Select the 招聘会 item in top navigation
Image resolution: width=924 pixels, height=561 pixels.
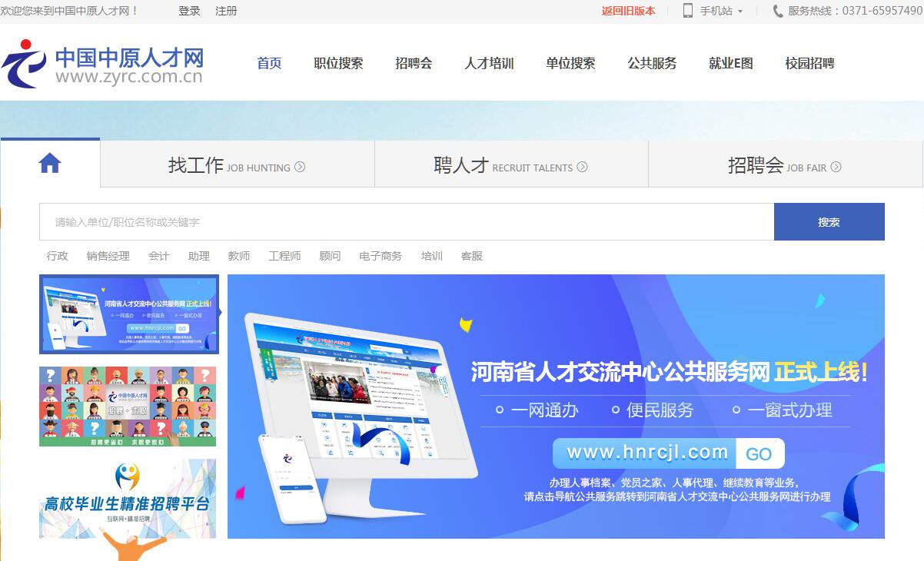pos(414,63)
